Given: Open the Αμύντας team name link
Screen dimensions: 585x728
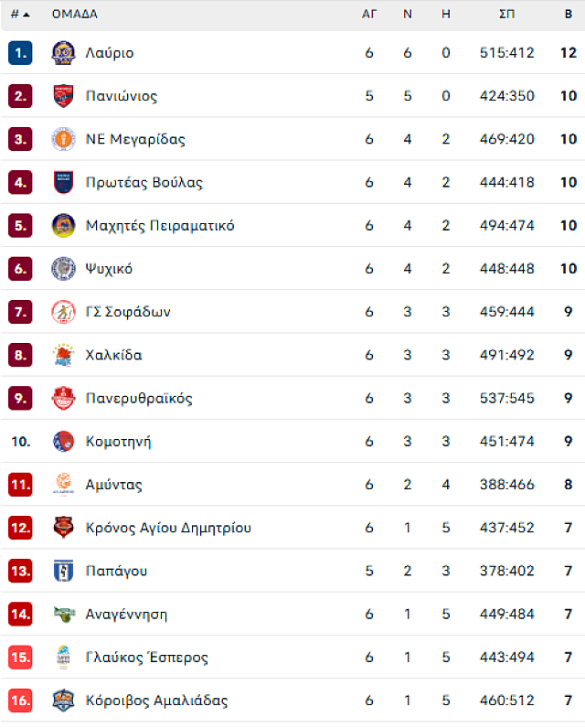Looking at the screenshot, I should tap(113, 485).
